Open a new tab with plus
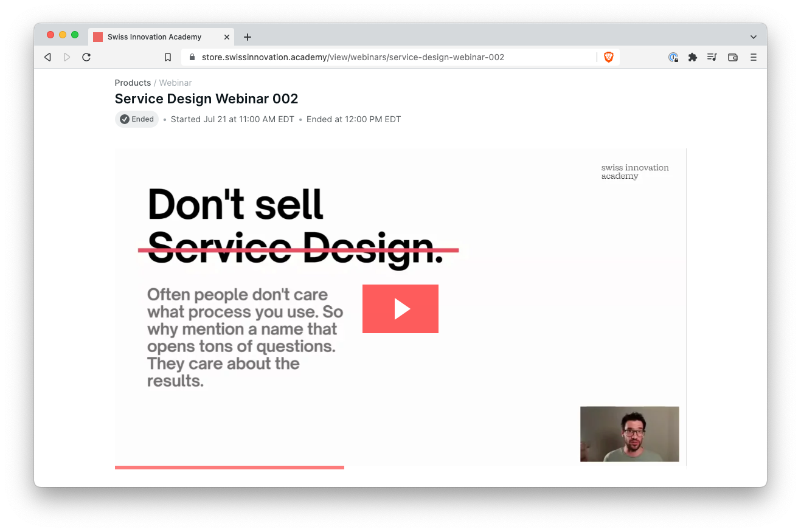 248,37
